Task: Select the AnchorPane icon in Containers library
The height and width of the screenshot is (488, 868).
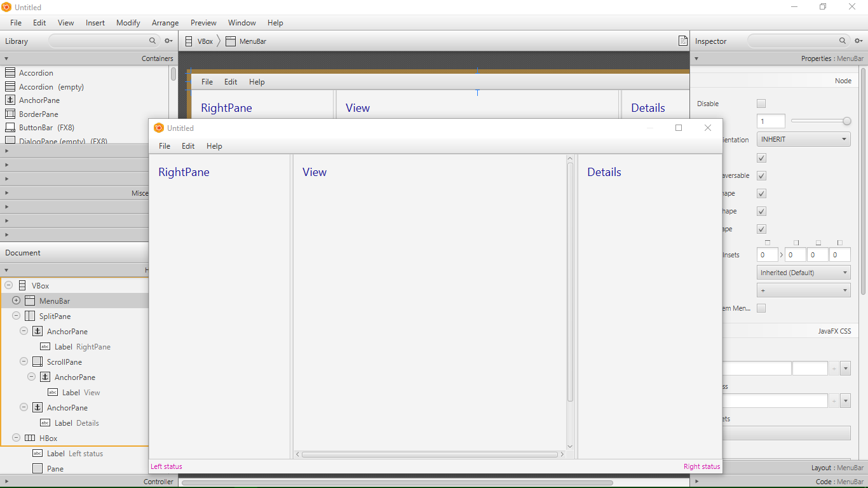Action: tap(11, 100)
